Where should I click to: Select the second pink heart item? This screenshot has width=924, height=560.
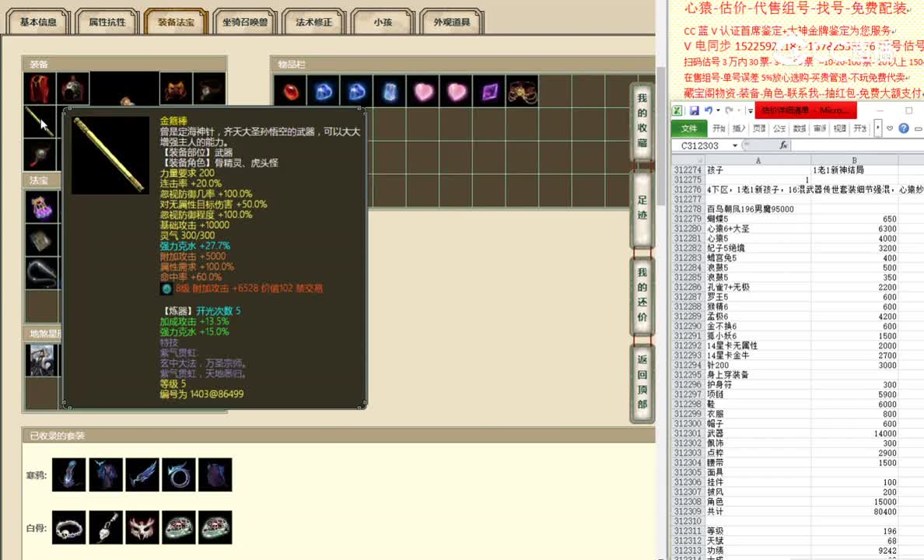click(x=456, y=91)
